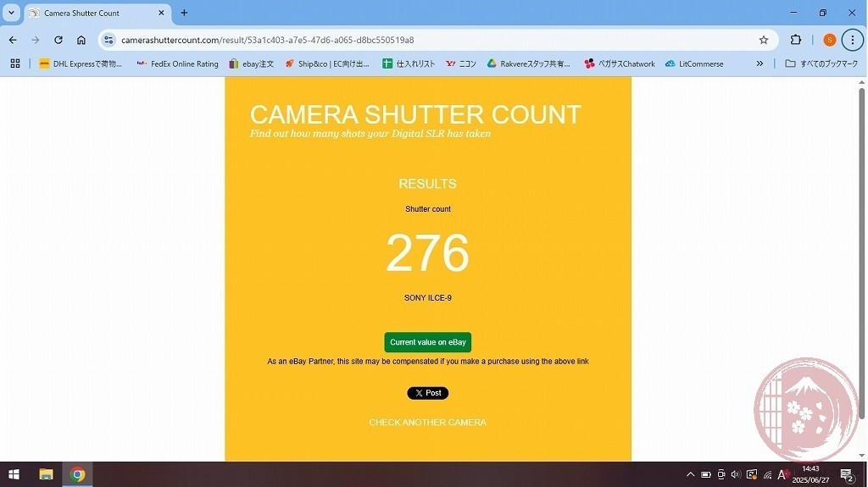
Task: Click the SONY ILCE-9 model text
Action: coord(428,298)
